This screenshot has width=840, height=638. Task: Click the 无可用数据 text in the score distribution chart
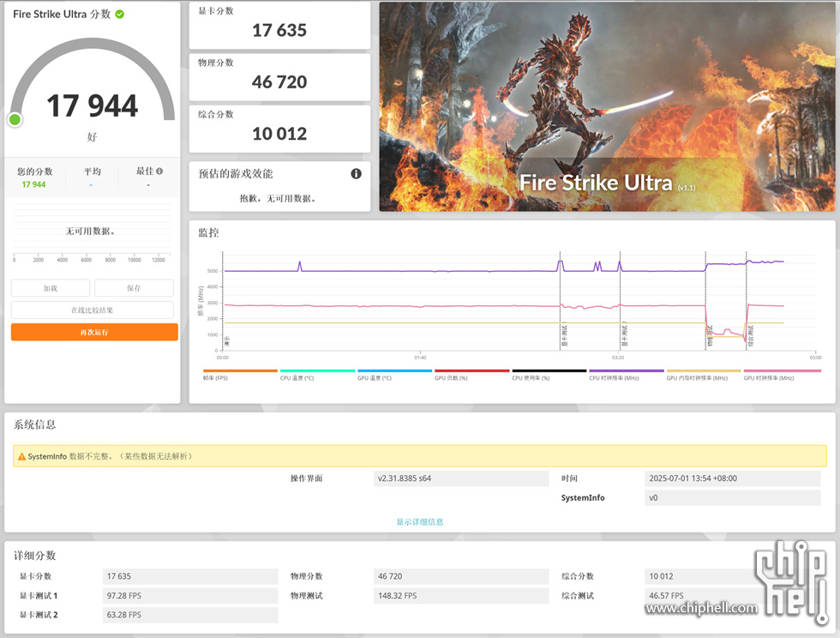pyautogui.click(x=90, y=231)
